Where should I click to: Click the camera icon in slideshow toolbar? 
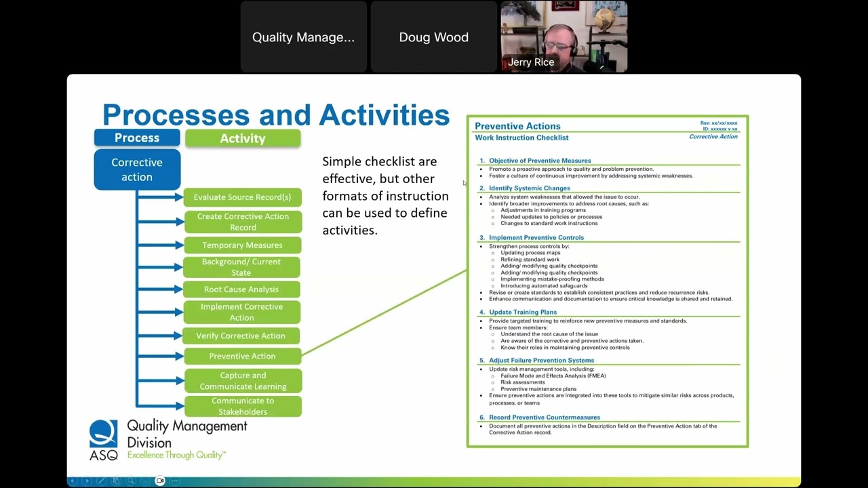pyautogui.click(x=160, y=481)
